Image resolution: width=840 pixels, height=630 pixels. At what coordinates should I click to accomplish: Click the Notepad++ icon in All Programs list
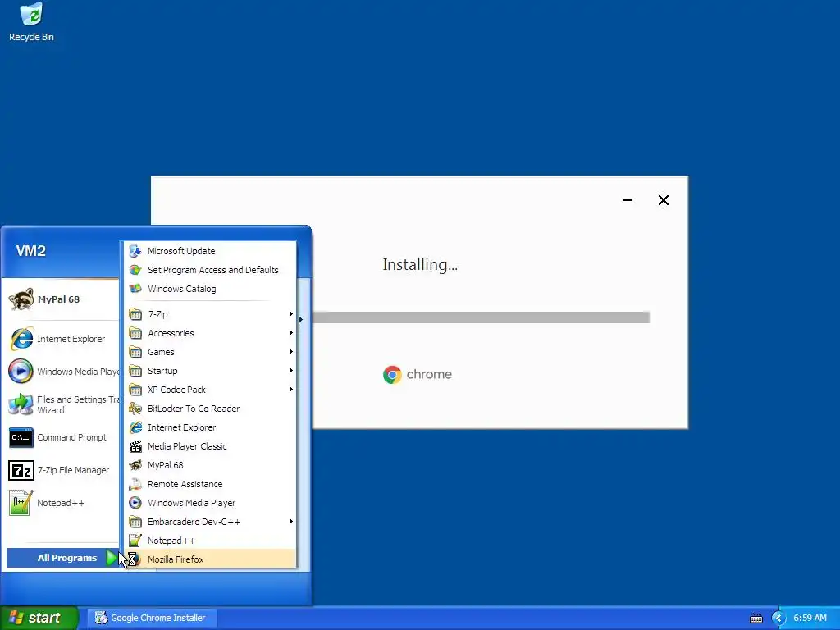click(x=135, y=541)
